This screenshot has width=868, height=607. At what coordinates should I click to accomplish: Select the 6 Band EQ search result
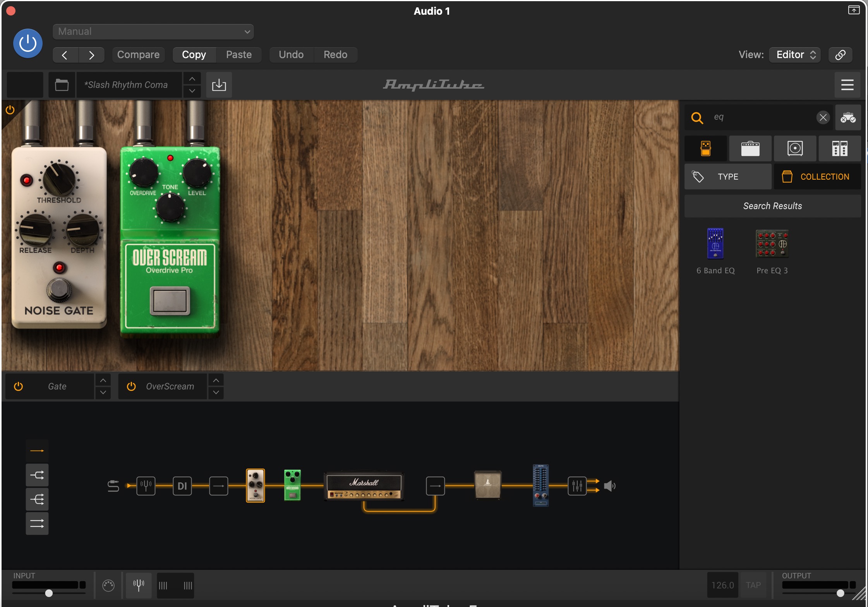click(x=715, y=251)
